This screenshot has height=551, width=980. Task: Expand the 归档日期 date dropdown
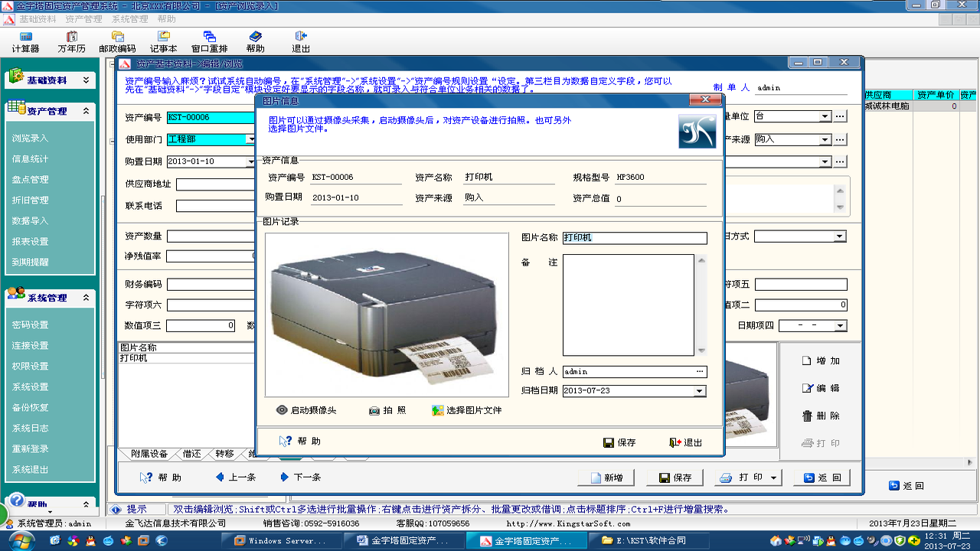pyautogui.click(x=699, y=391)
